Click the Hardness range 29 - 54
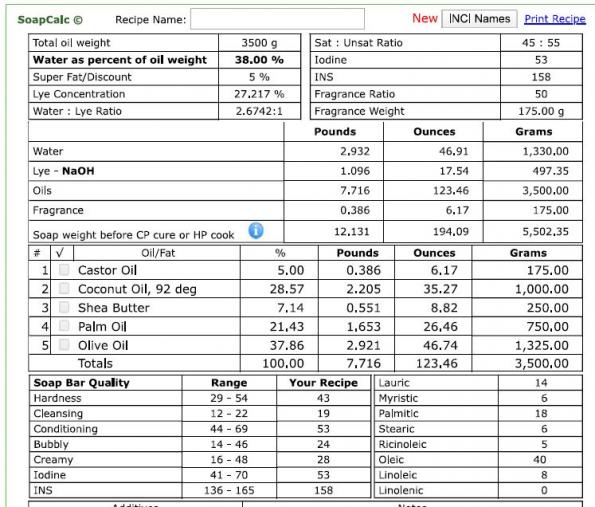 click(229, 398)
